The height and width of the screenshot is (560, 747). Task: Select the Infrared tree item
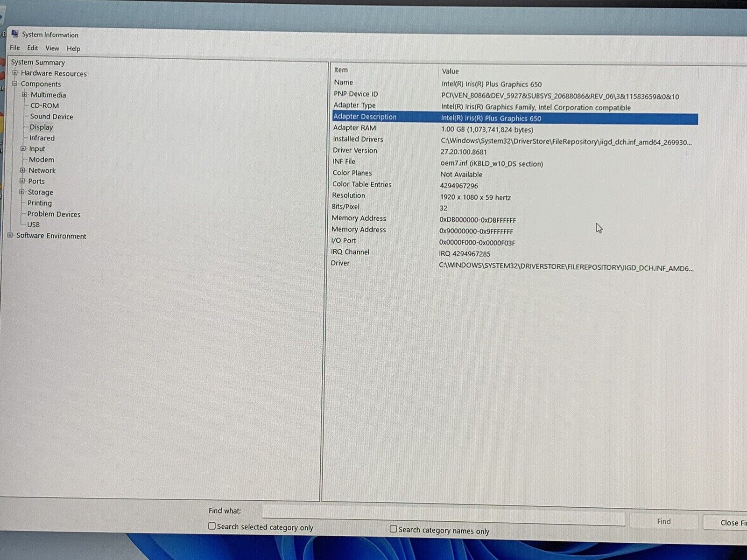pos(42,138)
